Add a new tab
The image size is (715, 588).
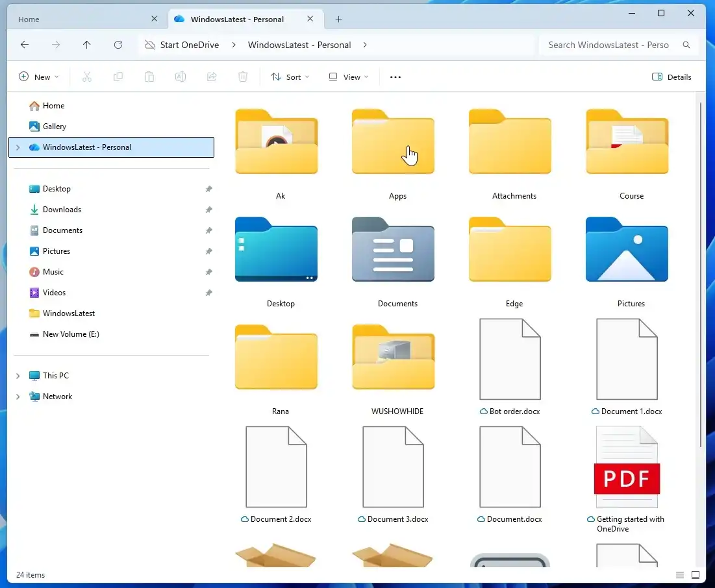click(x=338, y=19)
